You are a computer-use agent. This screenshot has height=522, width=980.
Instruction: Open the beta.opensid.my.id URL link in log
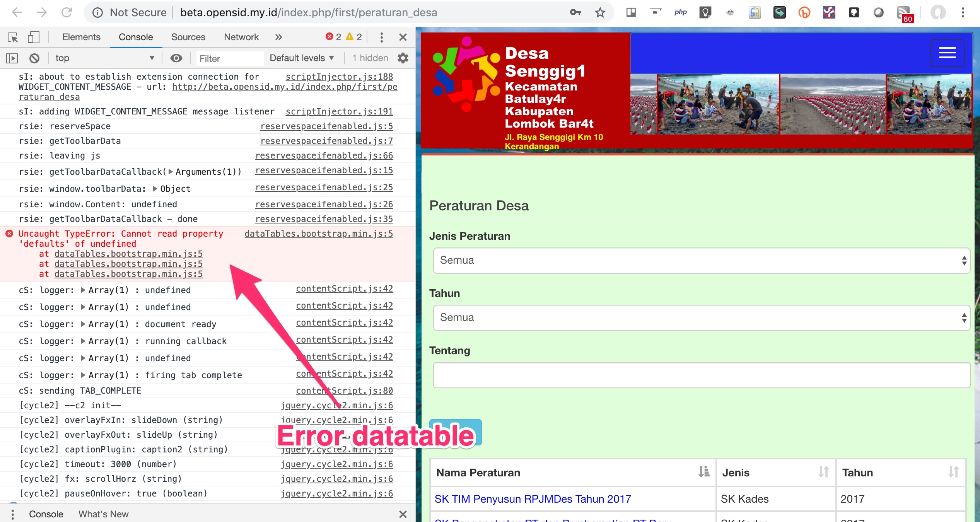(285, 87)
